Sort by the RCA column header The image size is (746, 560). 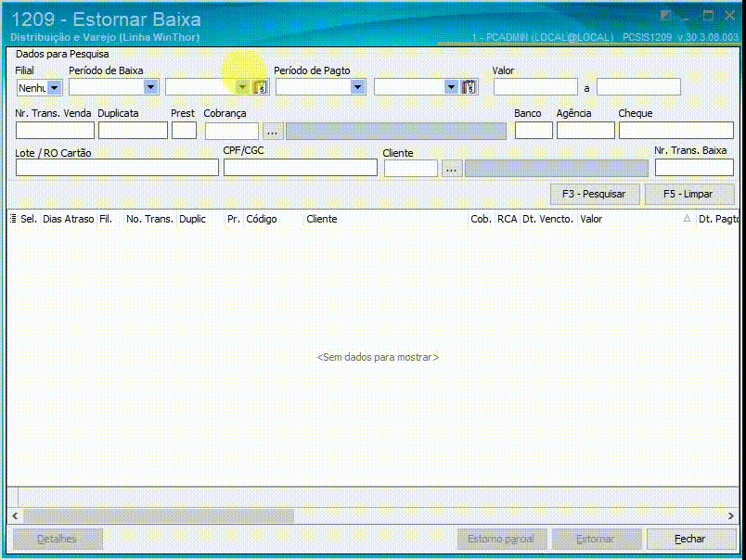[x=508, y=219]
